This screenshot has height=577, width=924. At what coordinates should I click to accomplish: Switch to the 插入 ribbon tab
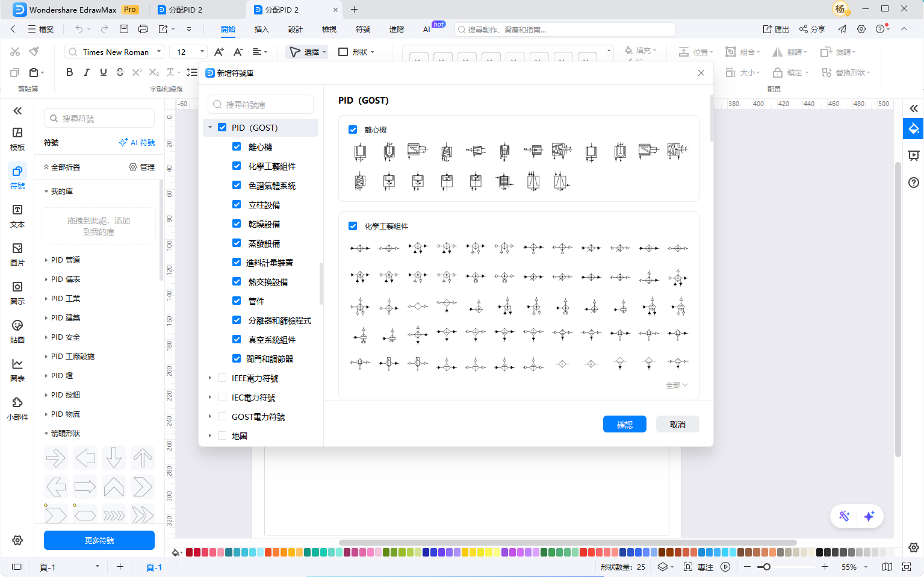[261, 29]
